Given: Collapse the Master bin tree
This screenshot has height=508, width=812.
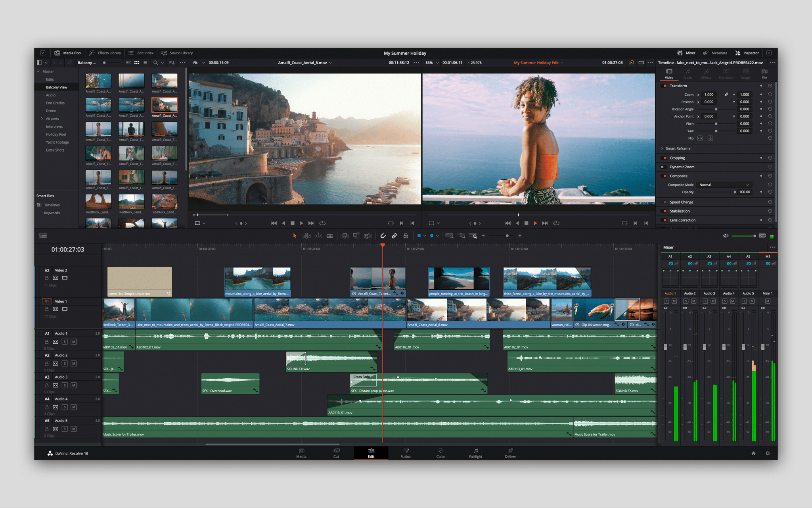Looking at the screenshot, I should coord(38,71).
